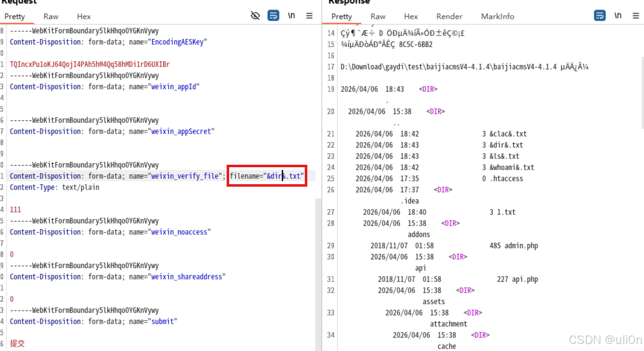
Task: Click the cache directory name
Action: (447, 346)
